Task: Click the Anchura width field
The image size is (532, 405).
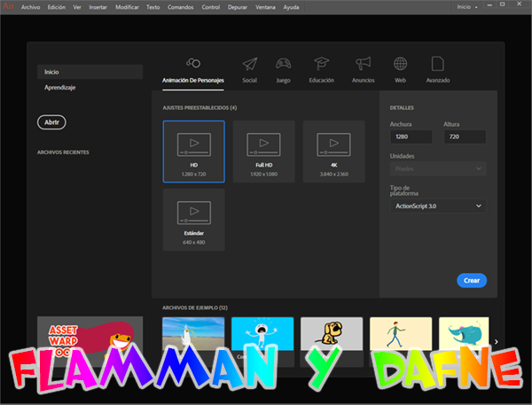Action: click(x=411, y=136)
